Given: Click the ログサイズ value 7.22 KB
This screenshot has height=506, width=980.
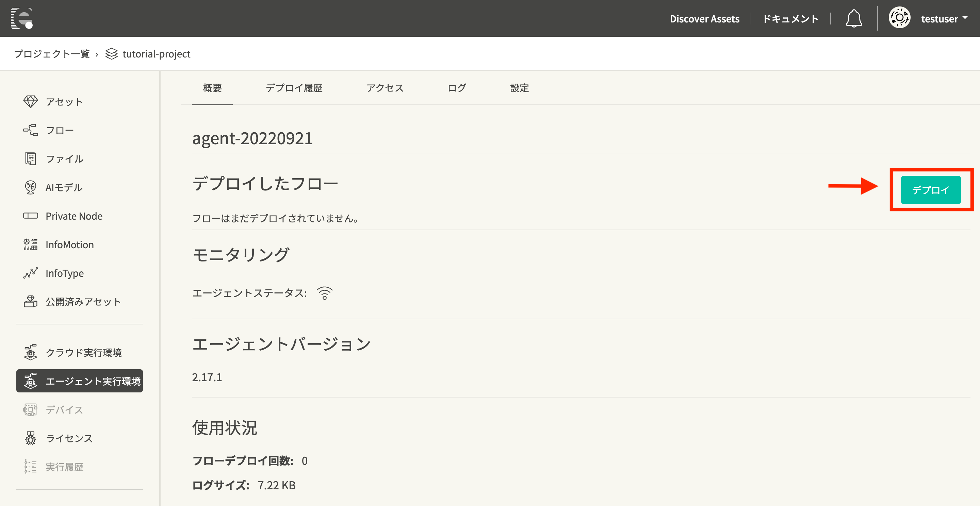Looking at the screenshot, I should (277, 485).
